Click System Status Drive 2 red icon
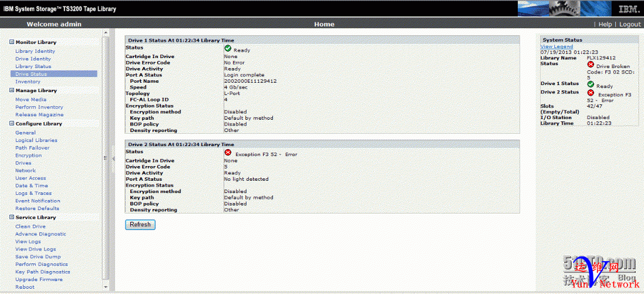Screen dimensions: 644x294 tap(591, 93)
